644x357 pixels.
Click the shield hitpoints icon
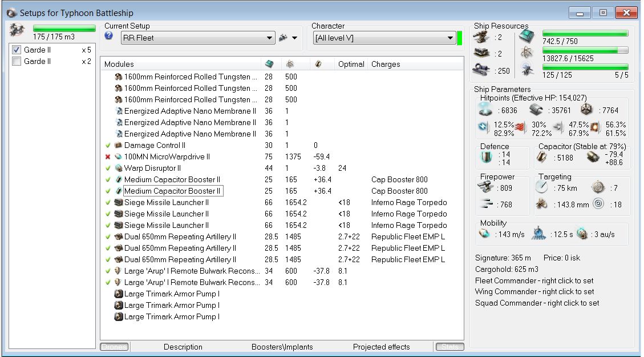[x=486, y=110]
